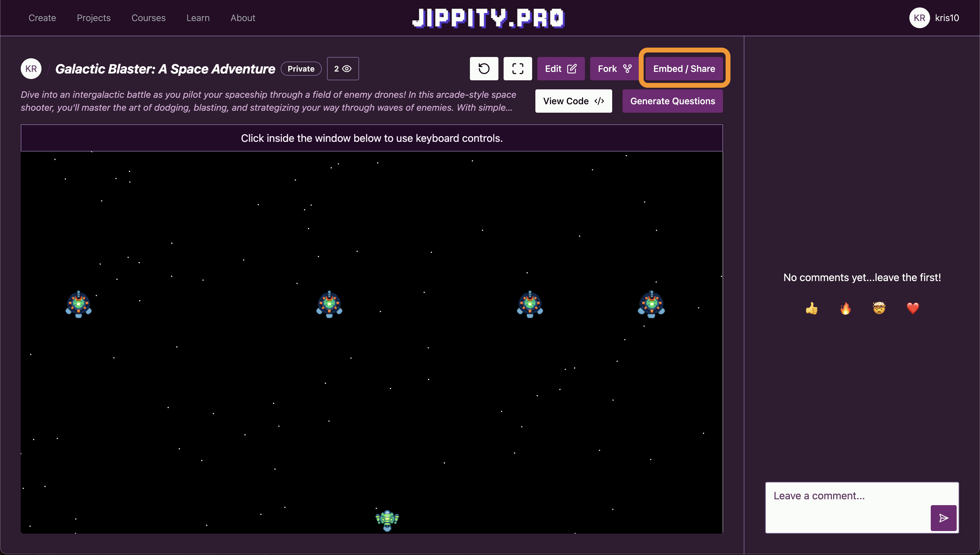Image resolution: width=980 pixels, height=555 pixels.
Task: Open the Create menu item
Action: (x=42, y=18)
